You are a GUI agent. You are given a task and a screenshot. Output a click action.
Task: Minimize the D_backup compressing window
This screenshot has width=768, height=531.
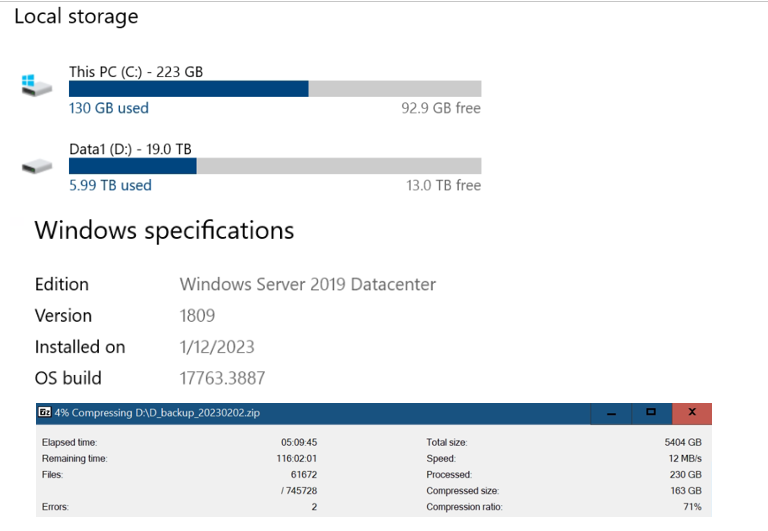612,413
